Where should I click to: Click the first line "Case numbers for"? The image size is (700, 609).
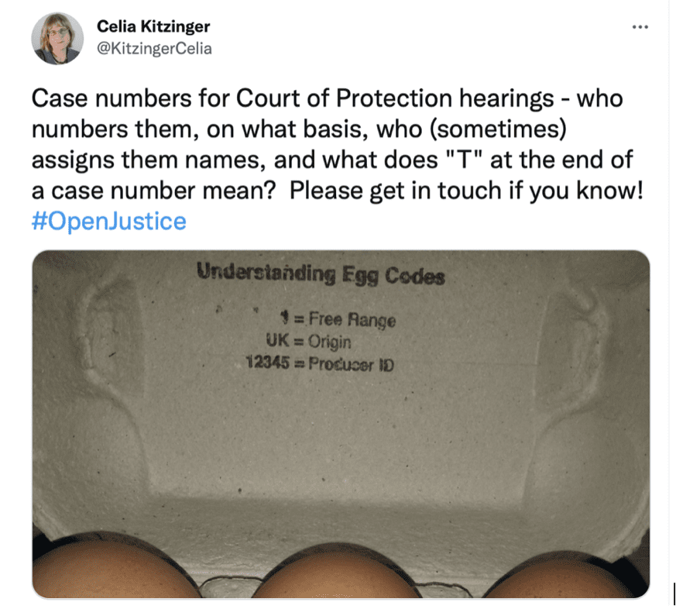[130, 98]
